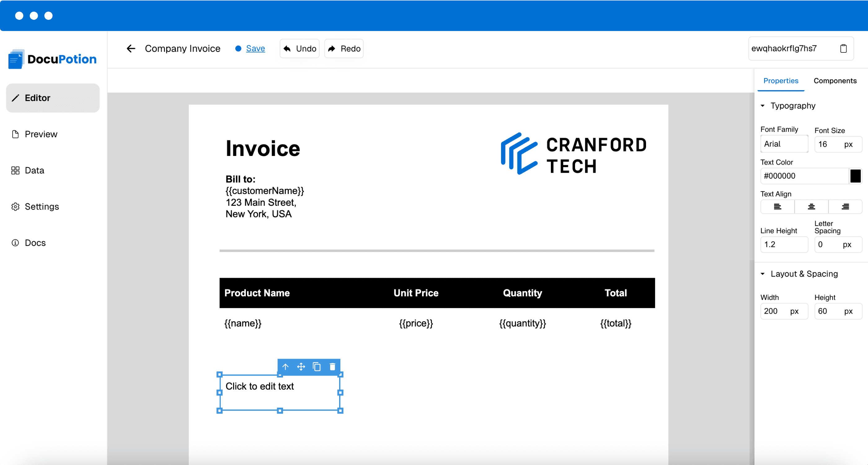
Task: Click the Undo arrow button
Action: (299, 49)
